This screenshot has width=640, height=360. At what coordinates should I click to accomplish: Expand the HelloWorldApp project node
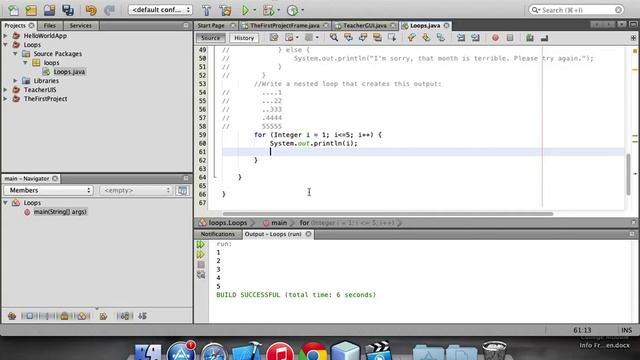click(x=5, y=36)
